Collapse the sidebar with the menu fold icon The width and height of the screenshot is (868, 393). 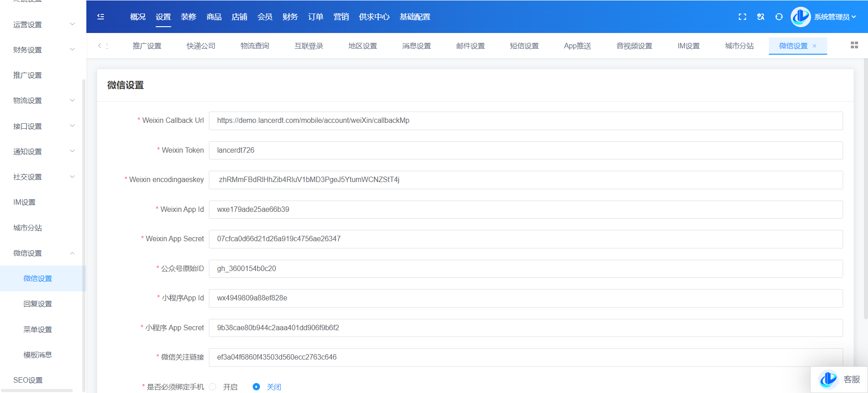[x=101, y=17]
